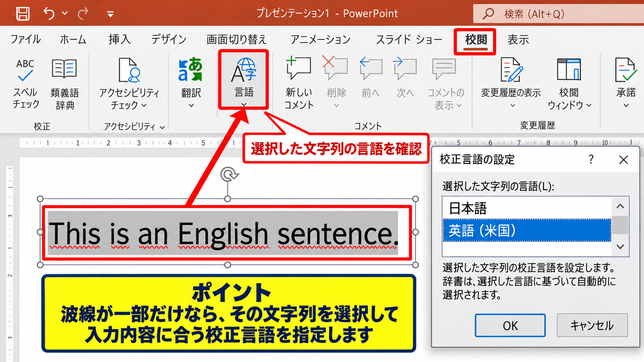Click the ? help button in dialog
644x362 pixels.
(591, 159)
